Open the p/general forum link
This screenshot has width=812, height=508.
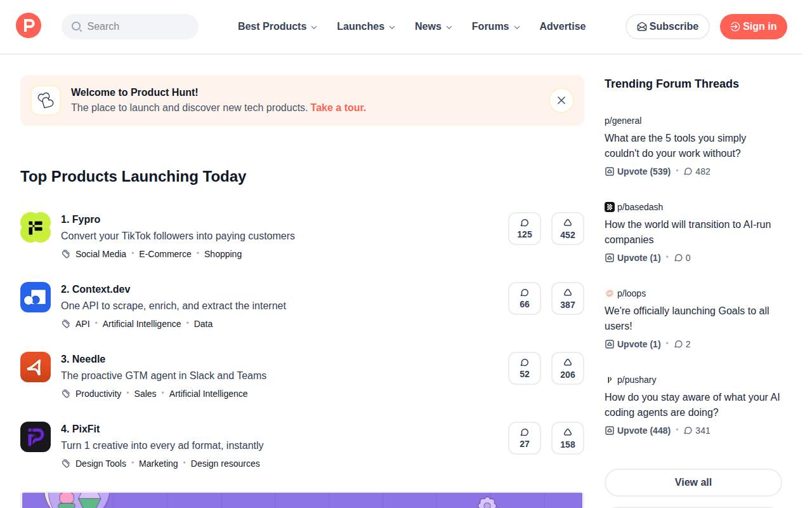(623, 121)
